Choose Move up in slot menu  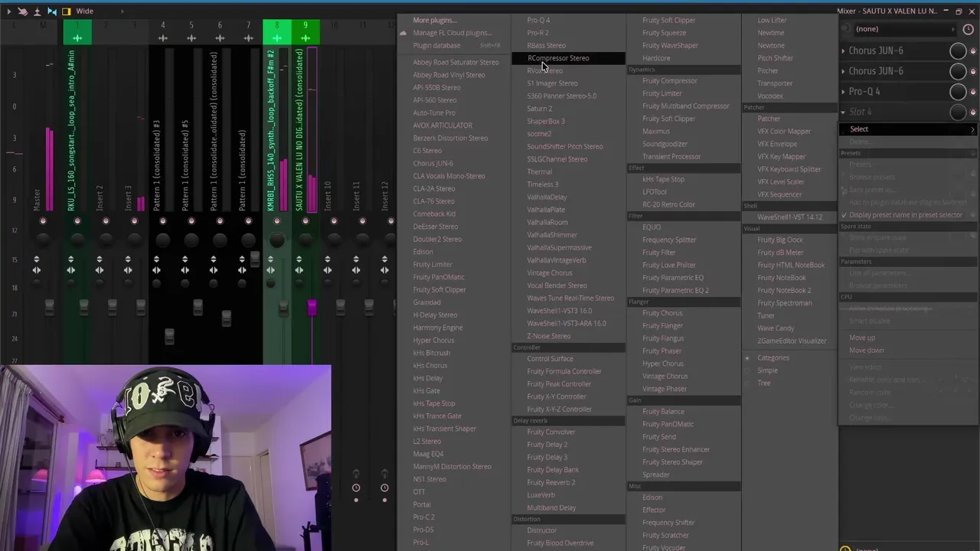[861, 337]
